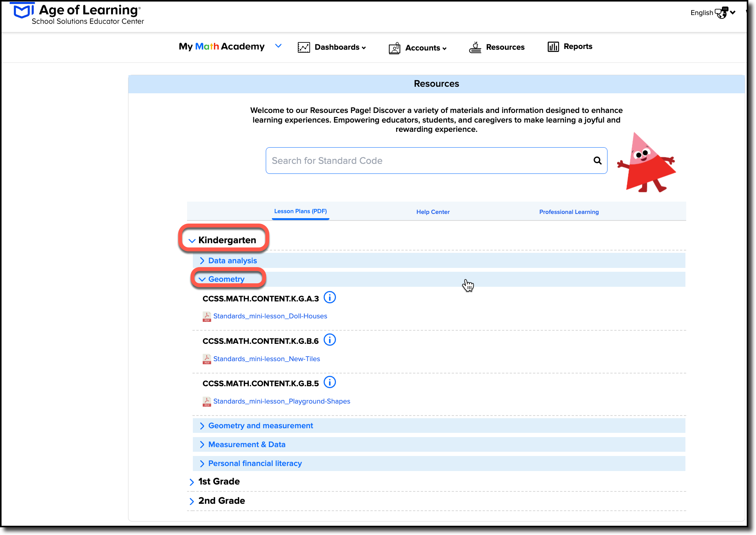Open Standards_mini-lesson_Playground-Shapes PDF link
This screenshot has height=535, width=756.
[x=282, y=401]
